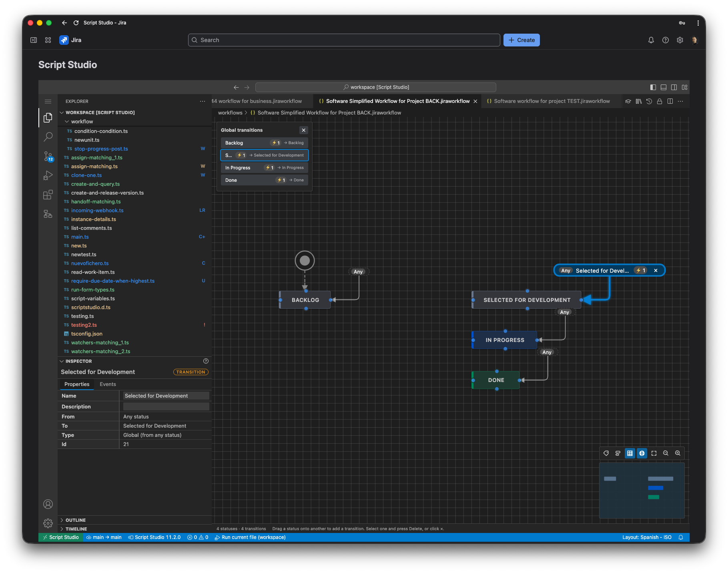Screen dimensions: 728x573
Task: Open Manage gear in the activity bar
Action: 48,523
